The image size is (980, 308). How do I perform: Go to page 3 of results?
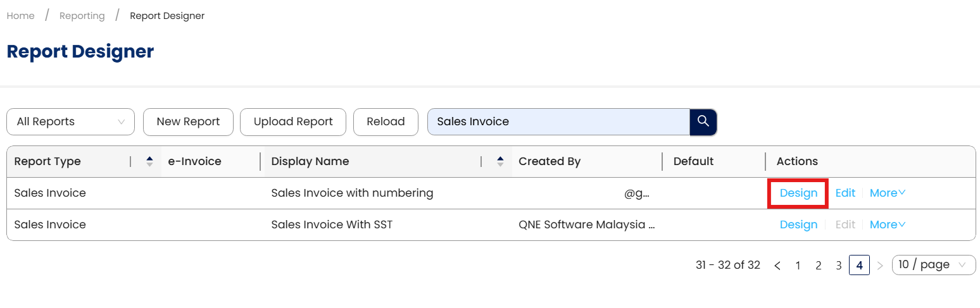point(839,266)
